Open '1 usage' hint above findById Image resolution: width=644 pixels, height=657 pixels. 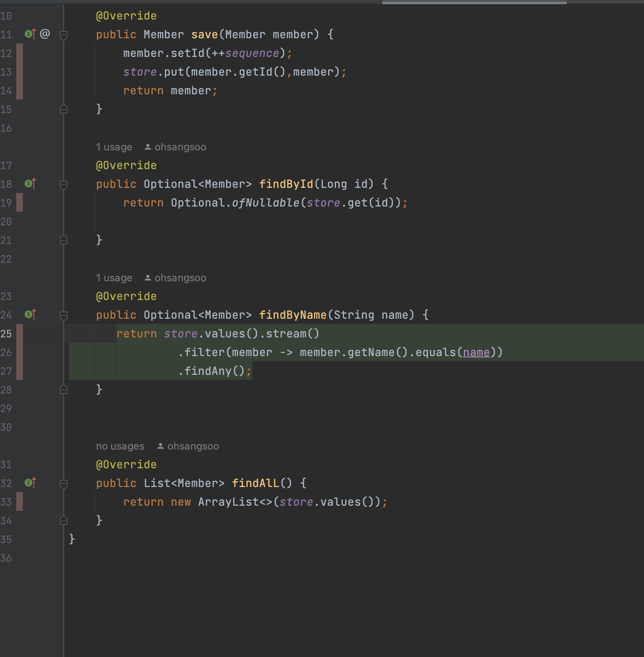pyautogui.click(x=114, y=147)
